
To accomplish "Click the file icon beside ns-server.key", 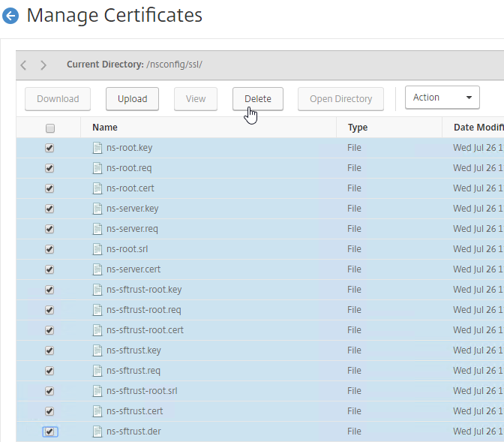I will pos(97,209).
